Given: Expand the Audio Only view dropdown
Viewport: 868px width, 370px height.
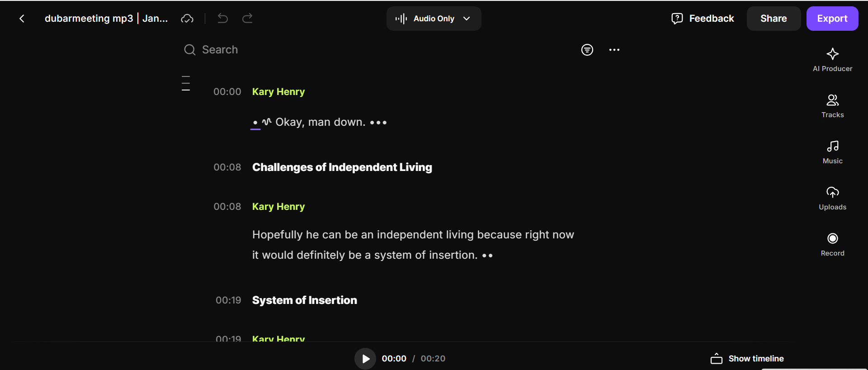Looking at the screenshot, I should [x=434, y=19].
